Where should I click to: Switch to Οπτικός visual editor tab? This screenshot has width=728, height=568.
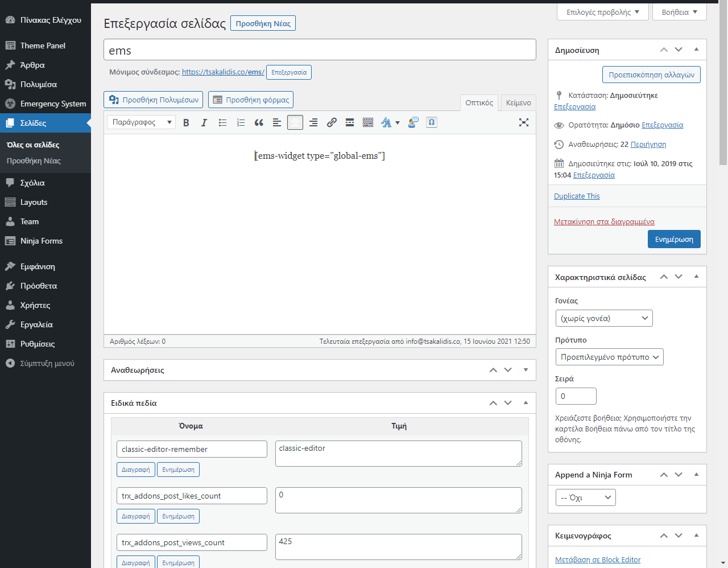pyautogui.click(x=479, y=102)
